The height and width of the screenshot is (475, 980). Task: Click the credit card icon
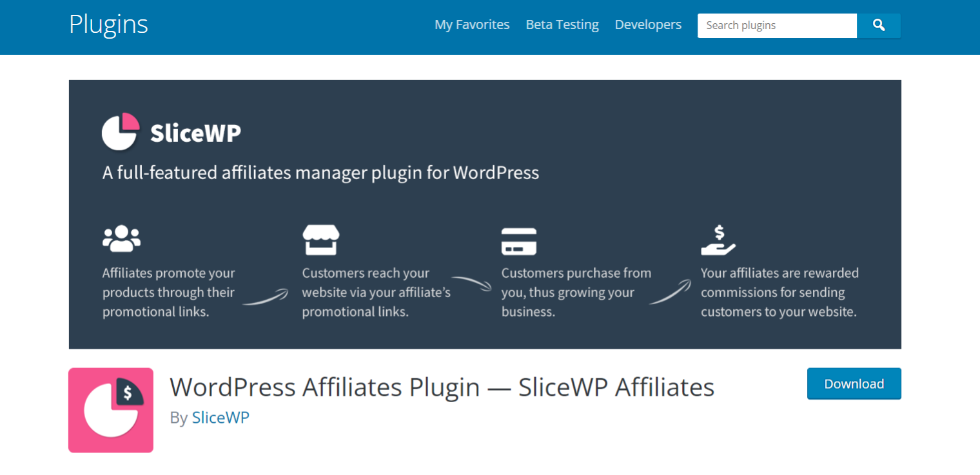coord(519,242)
